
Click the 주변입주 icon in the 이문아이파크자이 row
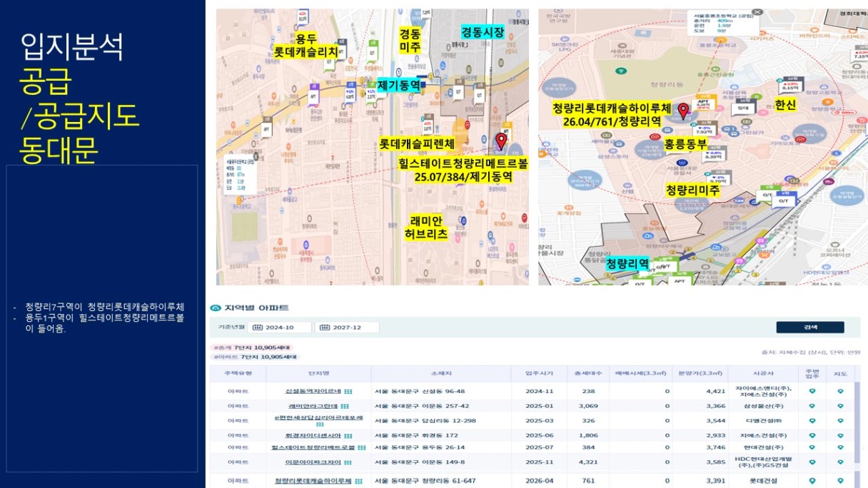[x=812, y=462]
